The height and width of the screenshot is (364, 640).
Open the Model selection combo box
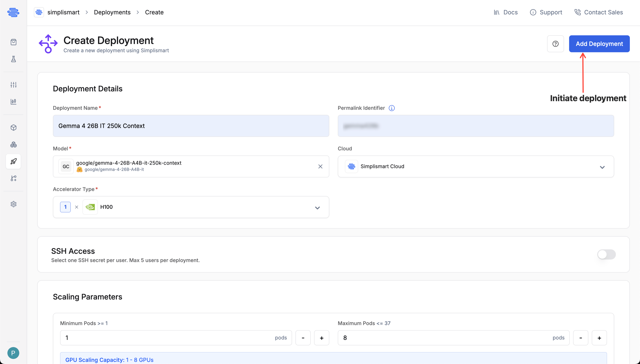pos(191,166)
